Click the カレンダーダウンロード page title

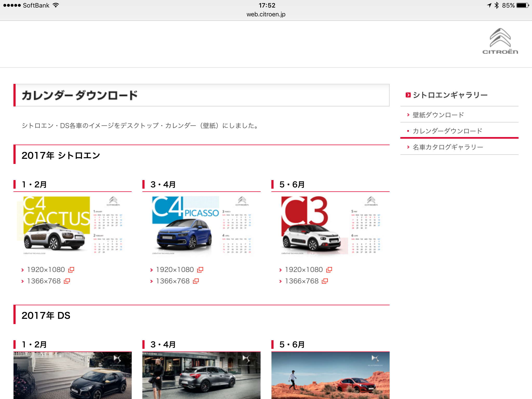tap(79, 95)
